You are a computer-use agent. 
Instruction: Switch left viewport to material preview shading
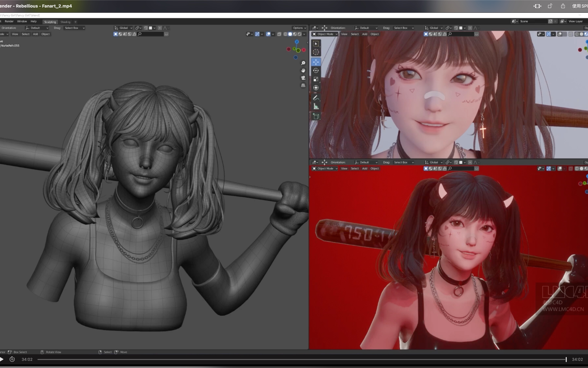pos(295,34)
